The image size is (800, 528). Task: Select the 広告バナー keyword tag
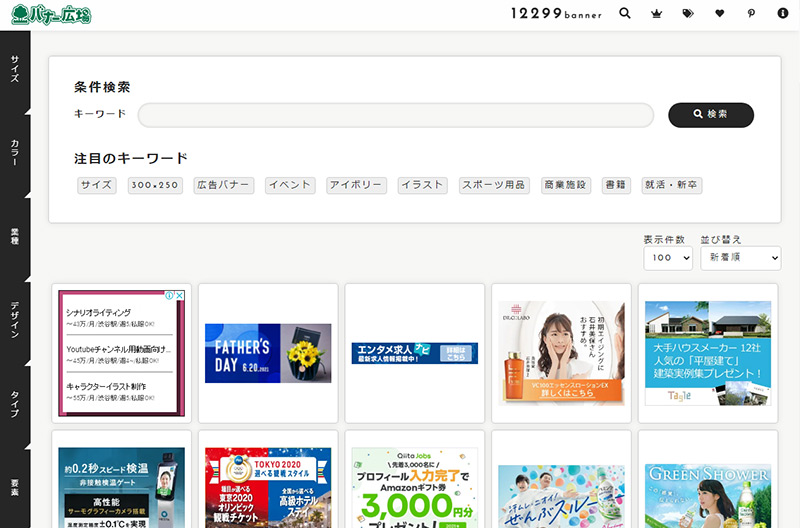[x=223, y=185]
